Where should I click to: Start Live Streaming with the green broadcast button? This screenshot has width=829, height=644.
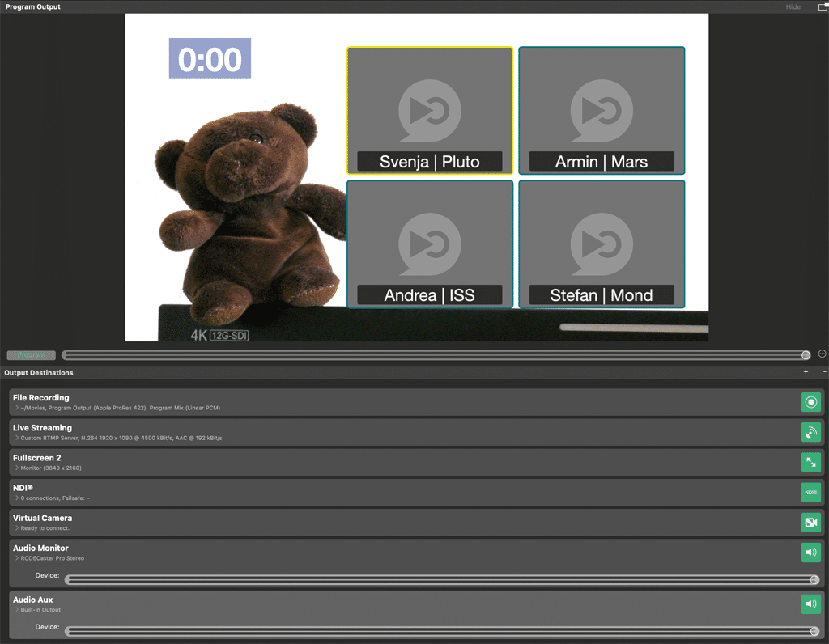[x=810, y=432]
